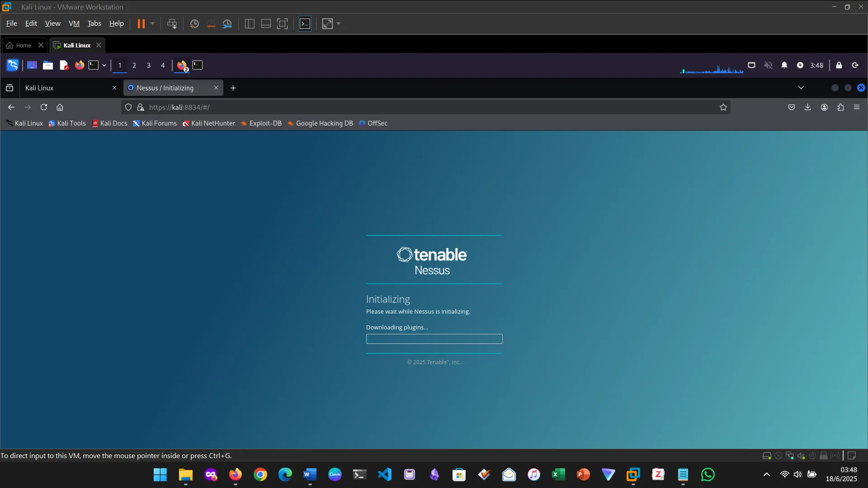Take a VM snapshot with clock icon
Image resolution: width=868 pixels, height=488 pixels.
[194, 23]
